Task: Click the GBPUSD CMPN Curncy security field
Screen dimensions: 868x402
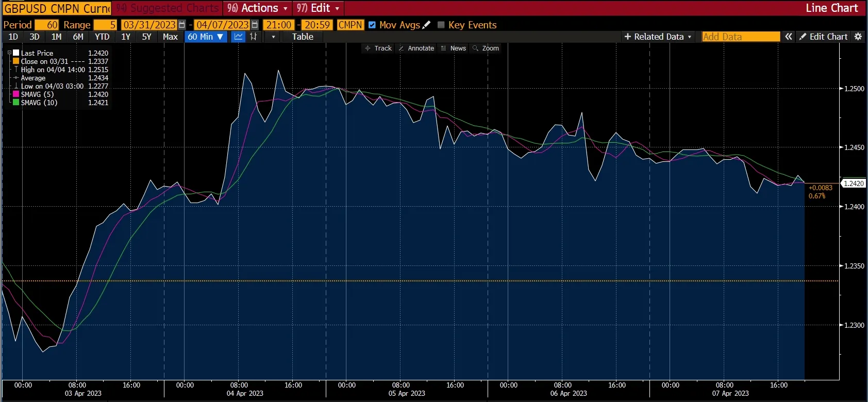Action: pyautogui.click(x=57, y=9)
